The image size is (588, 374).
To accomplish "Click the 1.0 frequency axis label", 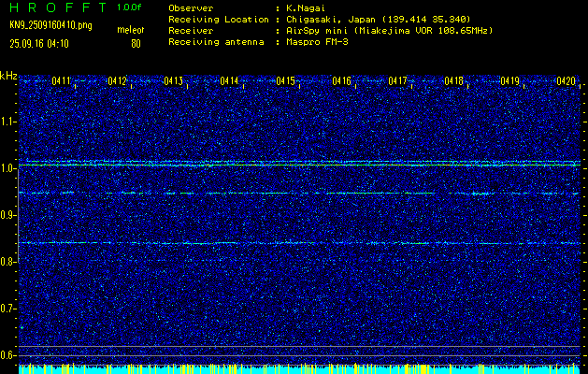I will pyautogui.click(x=7, y=168).
